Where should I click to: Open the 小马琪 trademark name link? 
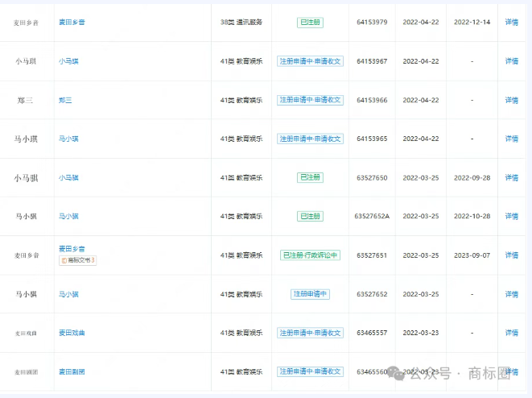point(68,61)
